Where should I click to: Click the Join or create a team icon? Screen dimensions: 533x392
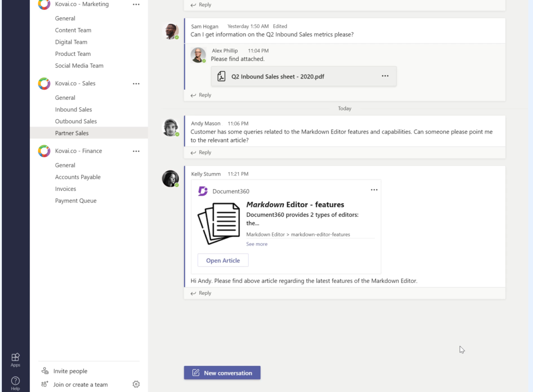44,384
